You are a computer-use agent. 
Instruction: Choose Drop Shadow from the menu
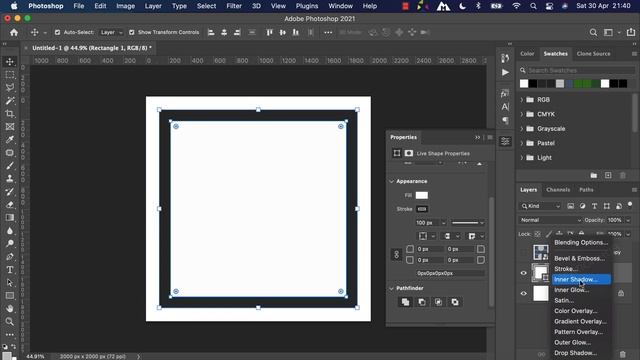click(576, 353)
